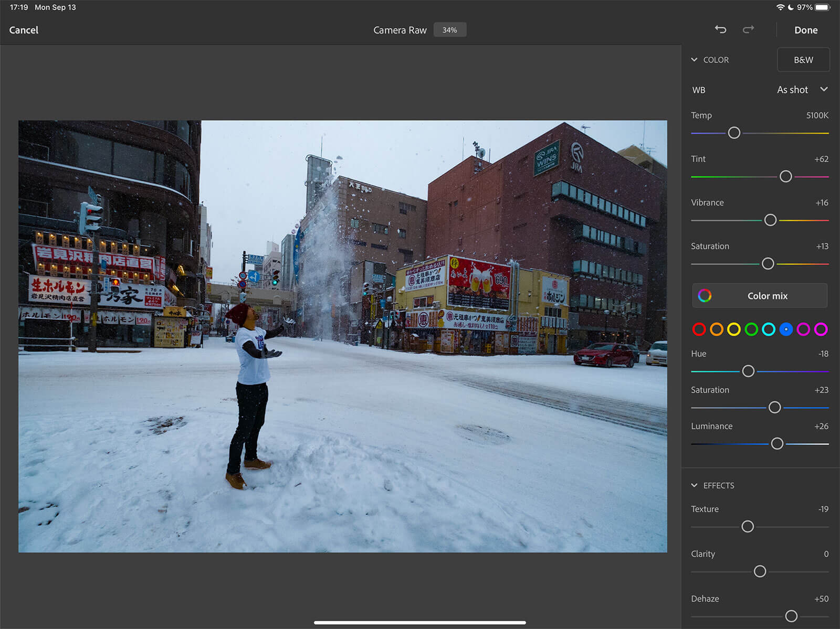The width and height of the screenshot is (840, 629).
Task: Click the Temp slider handle
Action: pos(734,133)
